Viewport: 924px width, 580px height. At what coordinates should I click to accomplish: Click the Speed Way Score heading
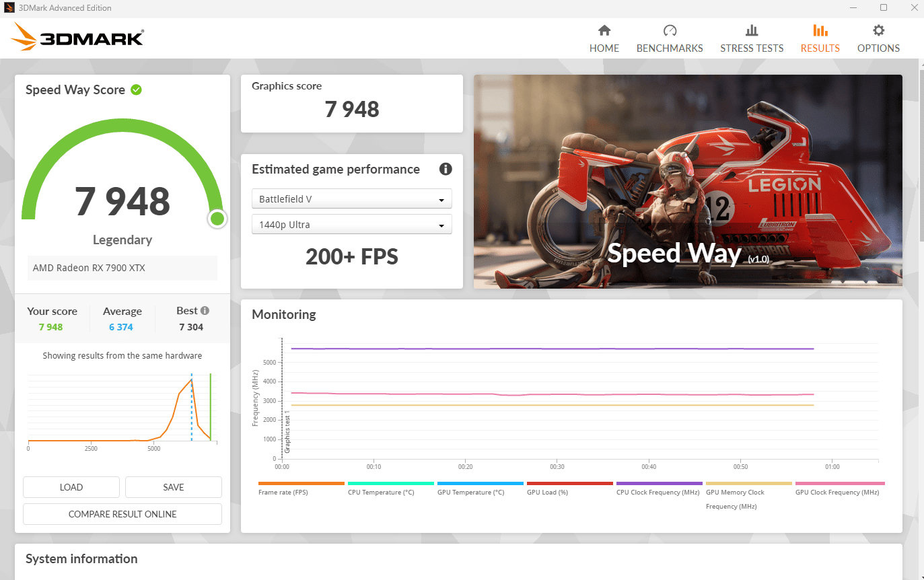pyautogui.click(x=75, y=89)
